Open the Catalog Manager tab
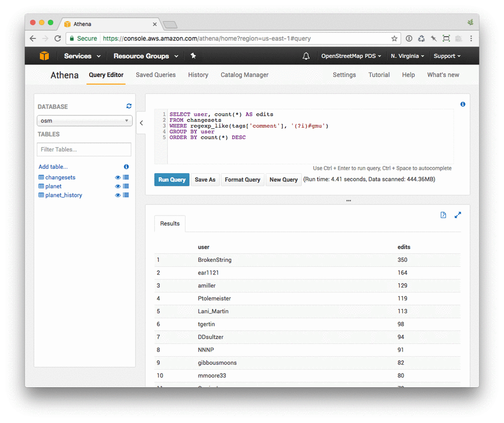The width and height of the screenshot is (504, 423). click(x=244, y=75)
